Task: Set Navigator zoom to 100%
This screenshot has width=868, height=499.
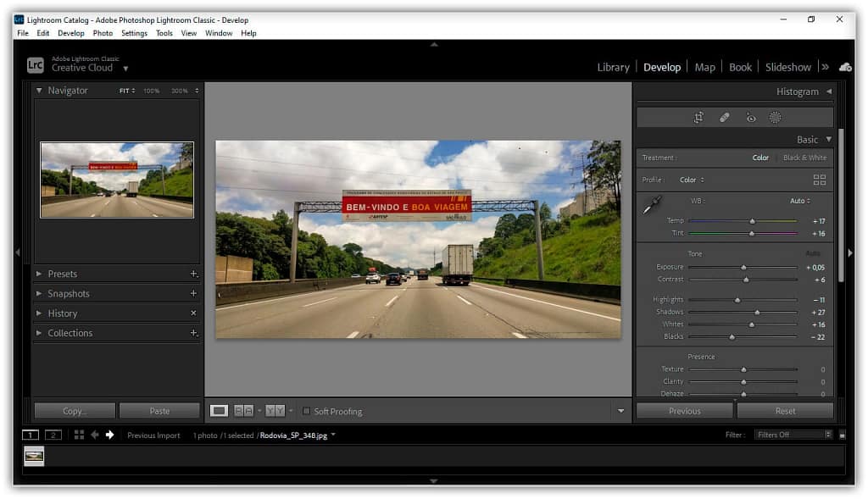Action: [151, 91]
